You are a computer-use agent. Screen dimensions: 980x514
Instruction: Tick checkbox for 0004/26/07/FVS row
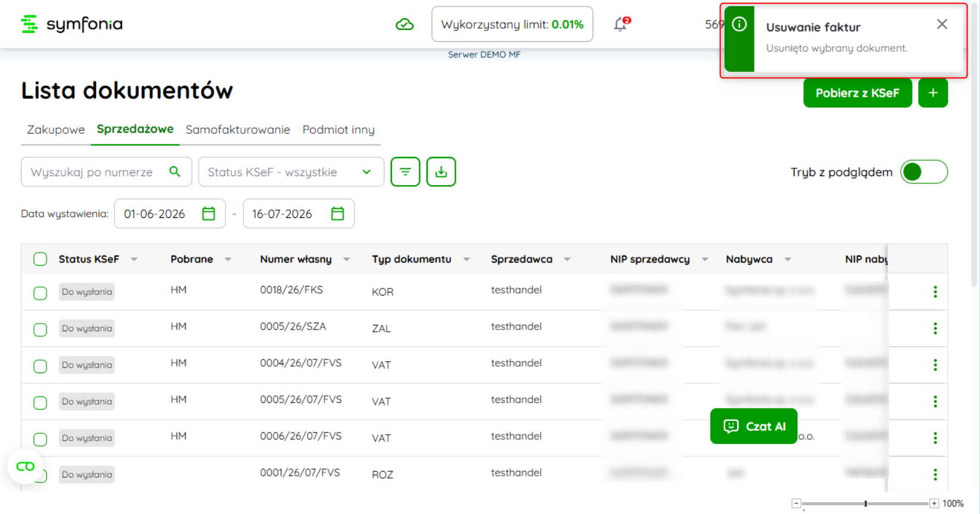(x=40, y=366)
